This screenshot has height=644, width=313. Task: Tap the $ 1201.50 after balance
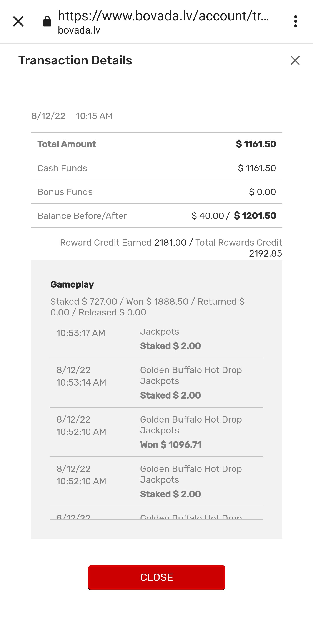point(255,216)
